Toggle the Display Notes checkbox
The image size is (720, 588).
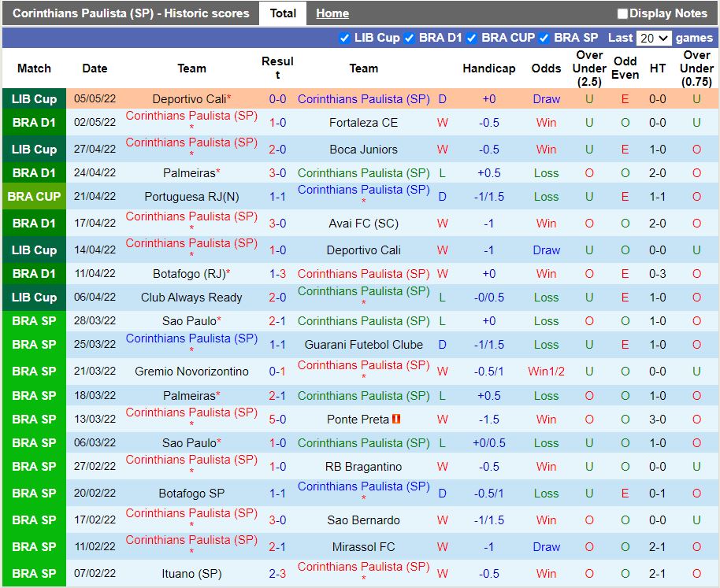[x=622, y=13]
